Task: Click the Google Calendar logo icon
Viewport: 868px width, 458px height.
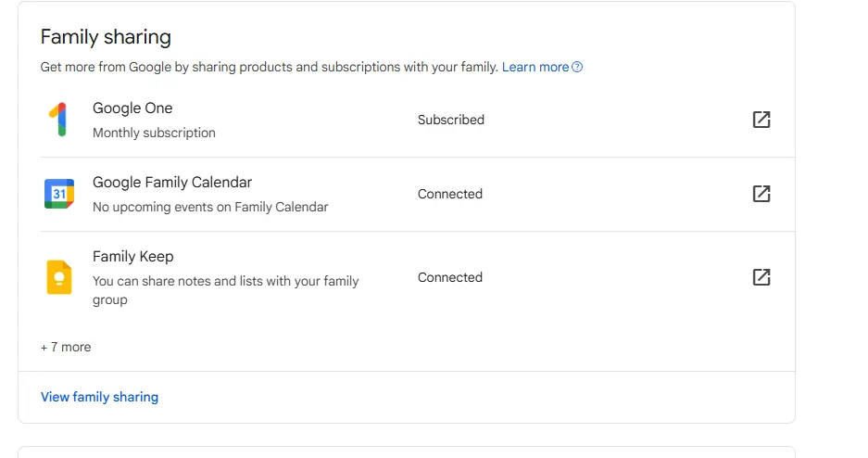Action: point(59,194)
